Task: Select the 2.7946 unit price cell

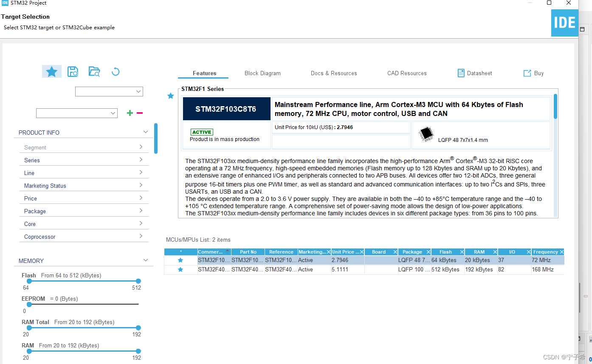Action: point(348,260)
